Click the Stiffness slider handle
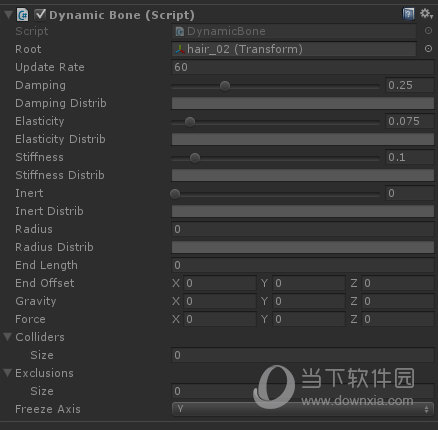Viewport: 438px width, 430px height. pyautogui.click(x=195, y=158)
